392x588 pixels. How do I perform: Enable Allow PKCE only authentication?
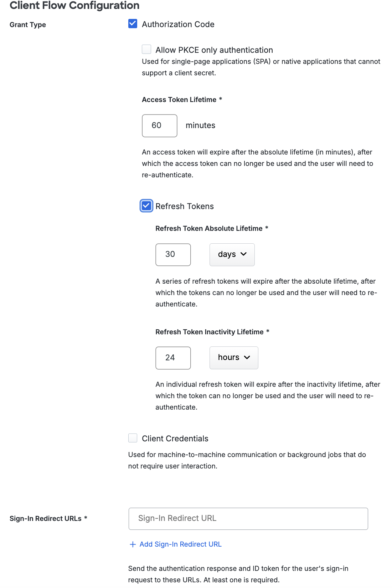[x=146, y=49]
